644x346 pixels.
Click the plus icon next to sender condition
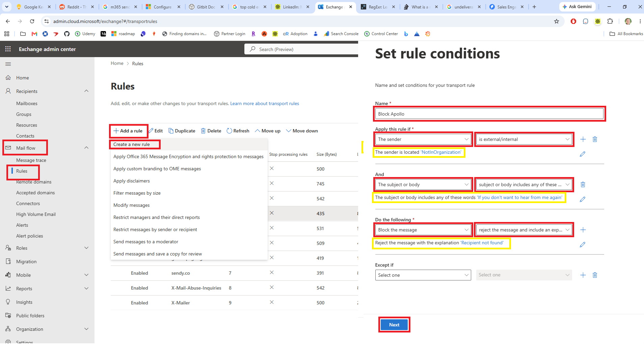pyautogui.click(x=583, y=139)
